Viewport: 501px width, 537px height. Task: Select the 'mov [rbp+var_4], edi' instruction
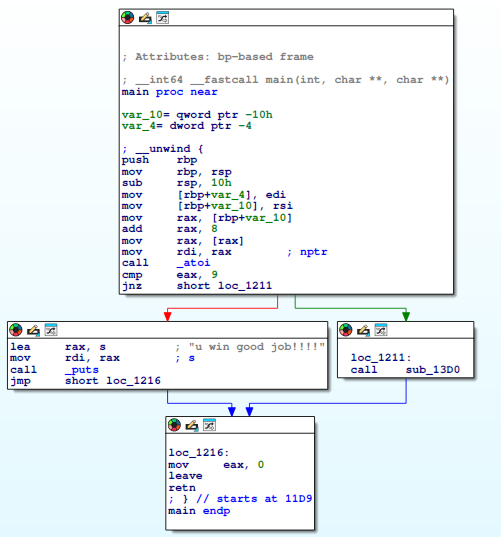[204, 195]
